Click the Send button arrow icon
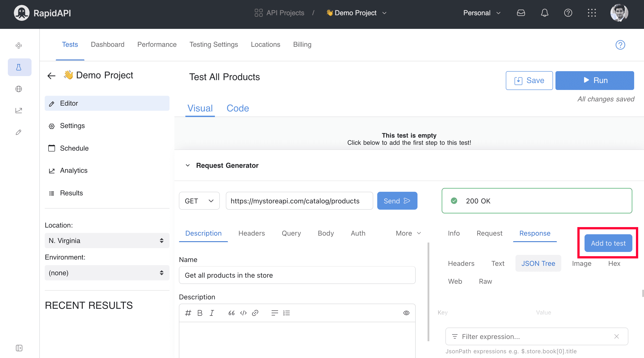This screenshot has width=644, height=358. 406,201
